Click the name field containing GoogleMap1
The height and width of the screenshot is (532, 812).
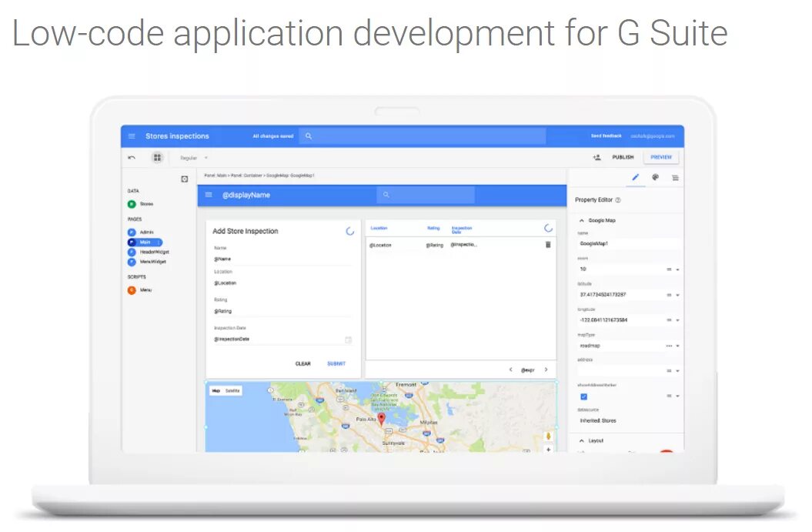(x=627, y=243)
